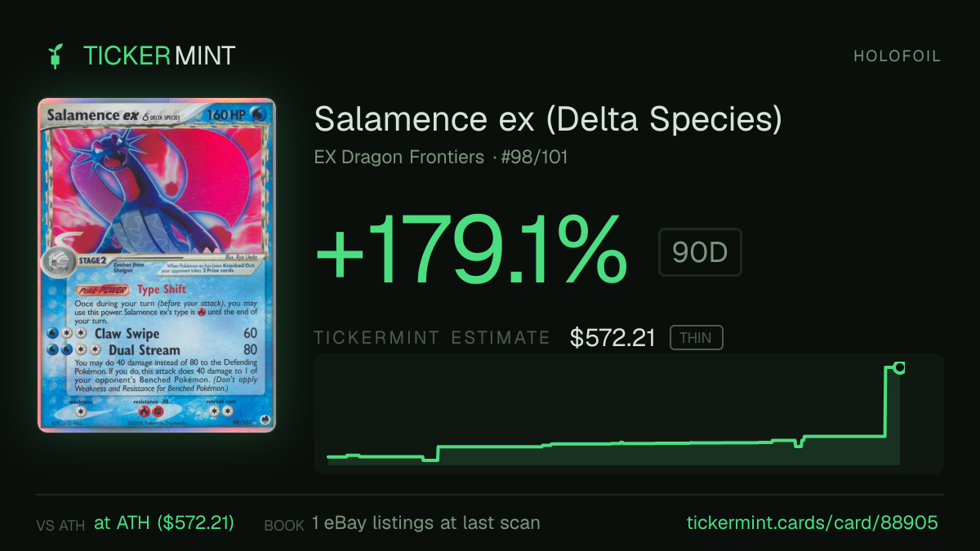Open the tickermint.cards/card/88905 link

pyautogui.click(x=812, y=522)
